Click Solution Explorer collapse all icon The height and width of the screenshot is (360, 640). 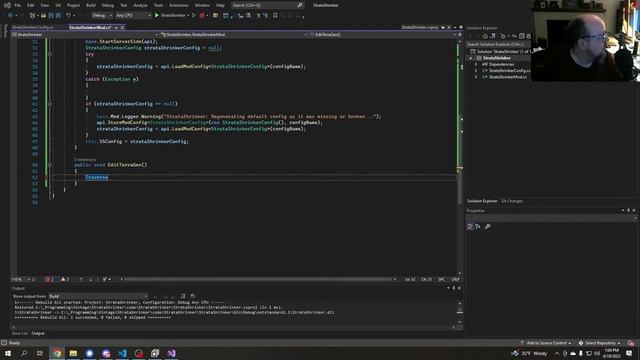pyautogui.click(x=521, y=36)
